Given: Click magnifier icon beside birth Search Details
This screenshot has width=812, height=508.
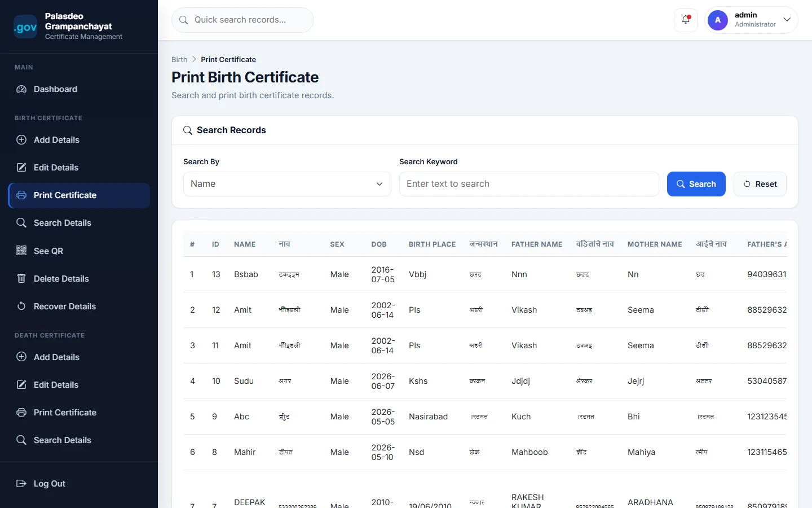Looking at the screenshot, I should (x=21, y=223).
